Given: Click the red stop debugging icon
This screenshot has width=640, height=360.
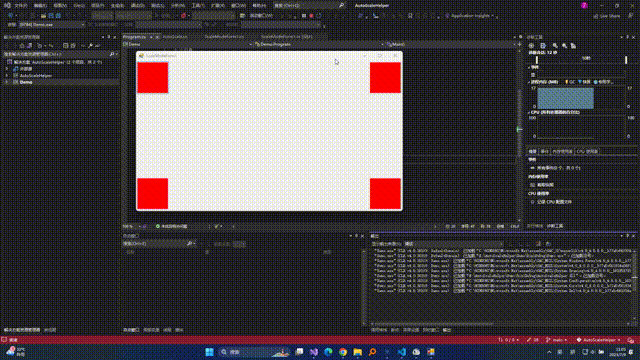Looking at the screenshot, I should click(x=311, y=16).
